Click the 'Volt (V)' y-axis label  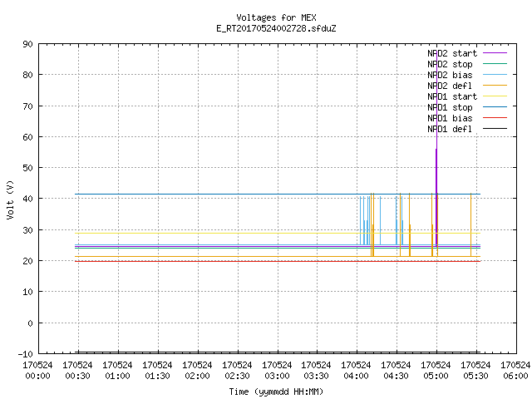[x=11, y=199]
